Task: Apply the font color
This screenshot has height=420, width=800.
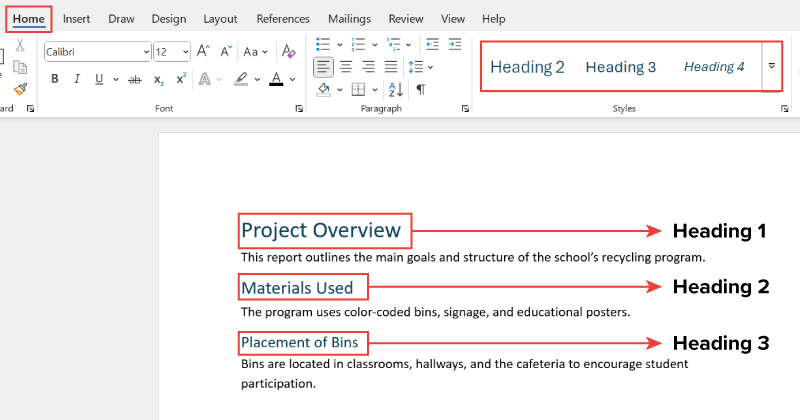Action: [276, 79]
